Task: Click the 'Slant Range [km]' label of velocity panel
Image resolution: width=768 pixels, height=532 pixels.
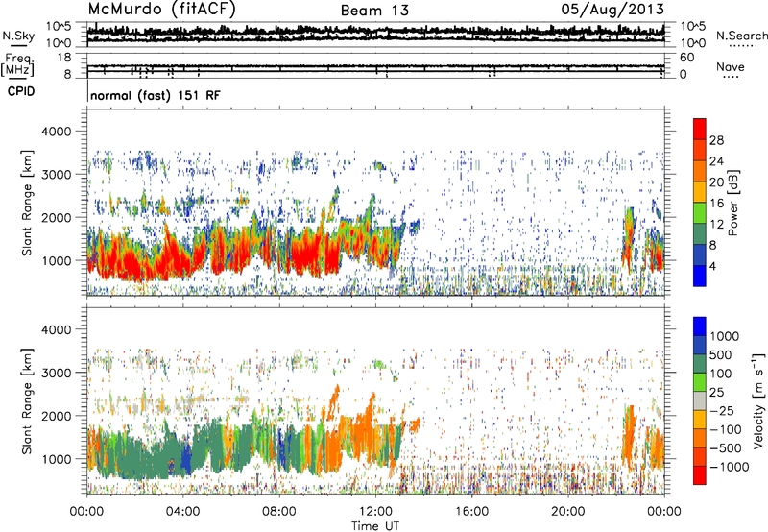Action: coord(28,400)
